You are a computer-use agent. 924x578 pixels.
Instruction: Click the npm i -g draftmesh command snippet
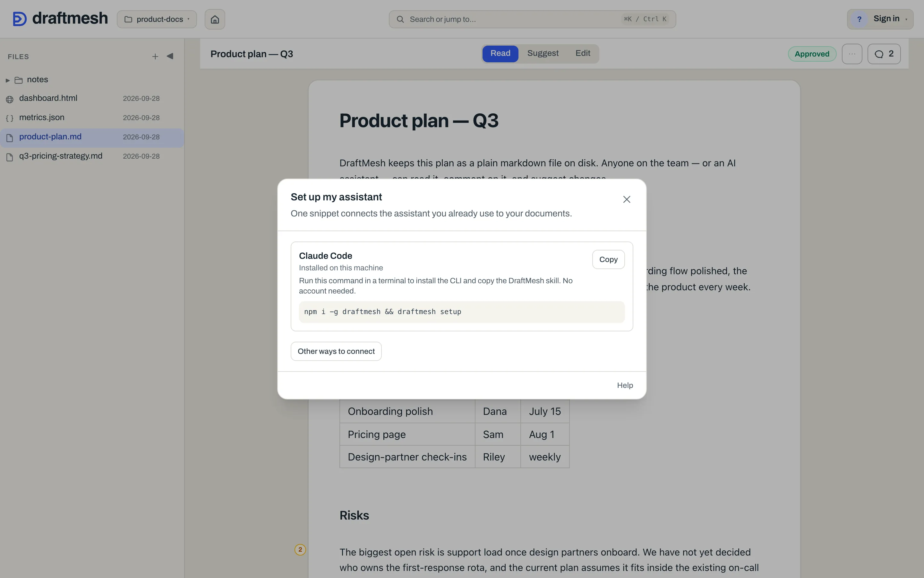(x=462, y=312)
